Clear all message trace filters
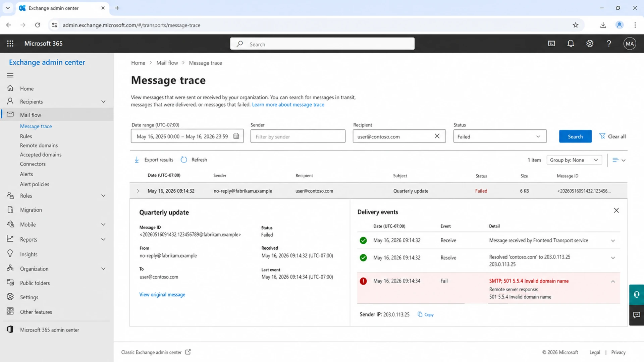Viewport: 644px width, 362px height. point(612,136)
